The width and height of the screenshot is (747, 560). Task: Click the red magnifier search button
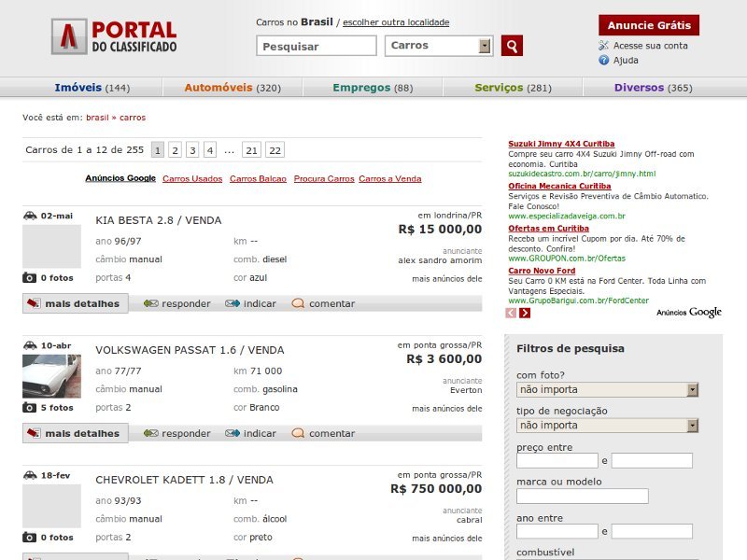click(512, 46)
